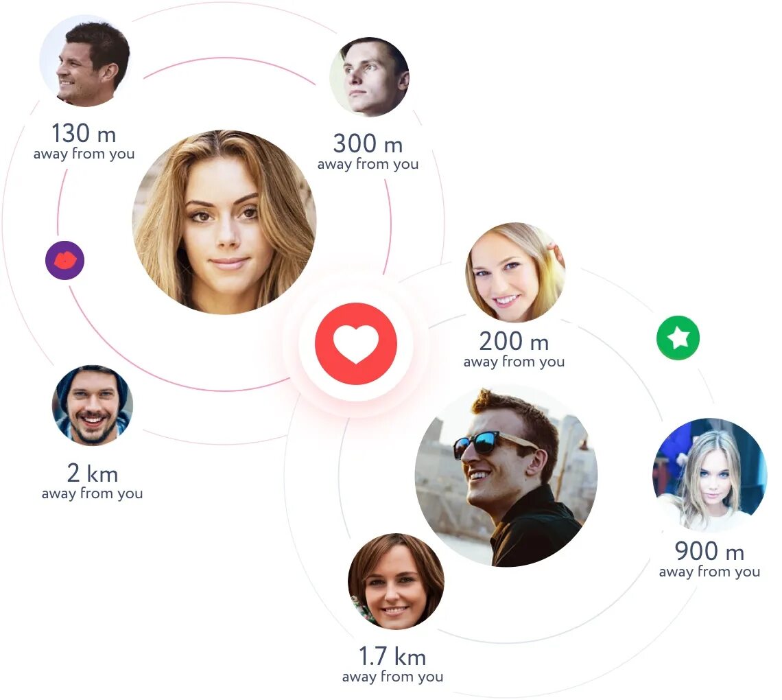Select bearded man in beanie photo

coord(93,405)
